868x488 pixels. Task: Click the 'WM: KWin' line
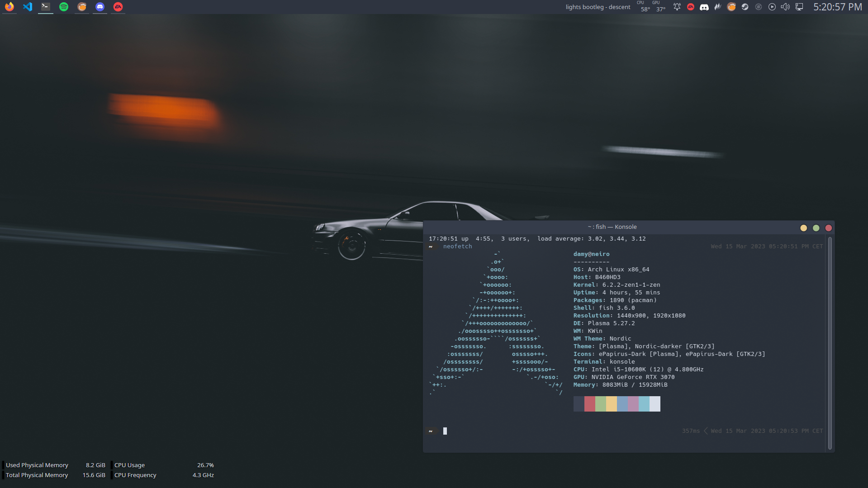(x=588, y=331)
